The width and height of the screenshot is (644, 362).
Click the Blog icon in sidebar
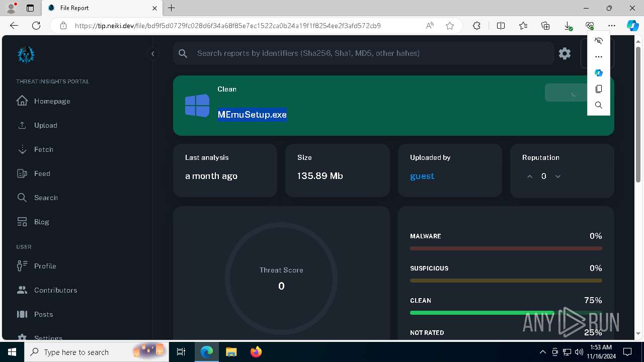tap(22, 222)
